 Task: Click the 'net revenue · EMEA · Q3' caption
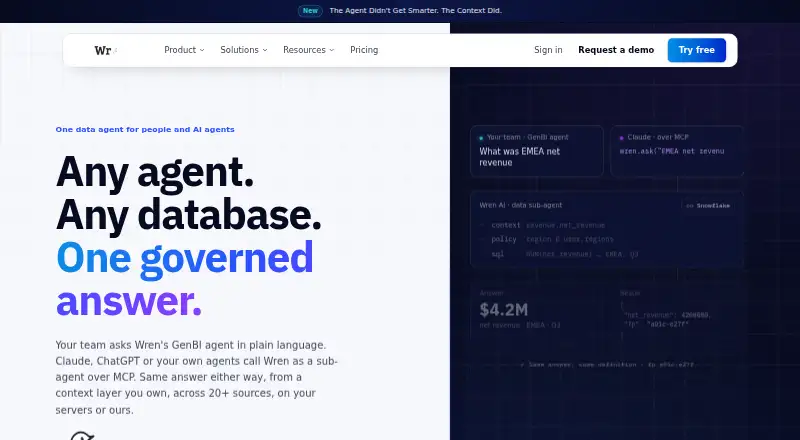pyautogui.click(x=519, y=325)
